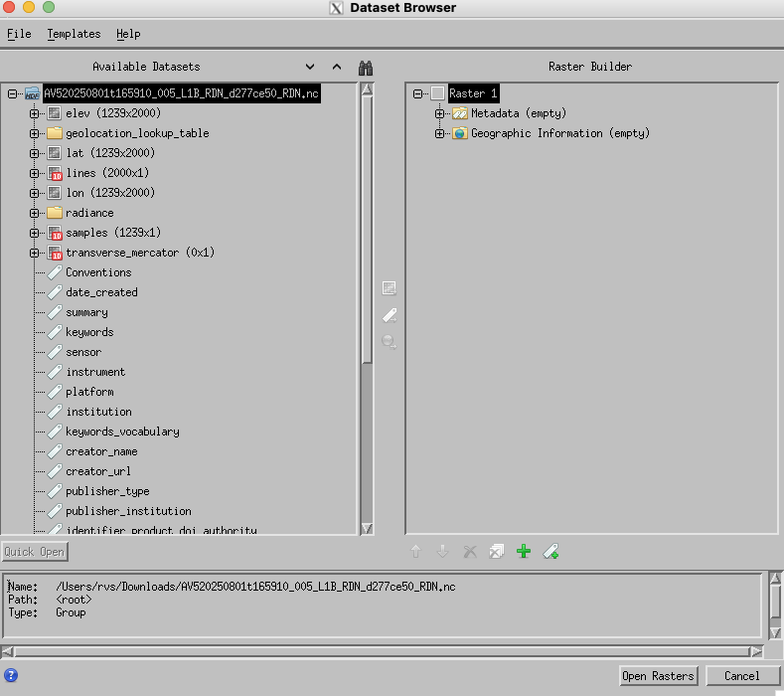784x696 pixels.
Task: Select the summary attribute
Action: [x=86, y=312]
